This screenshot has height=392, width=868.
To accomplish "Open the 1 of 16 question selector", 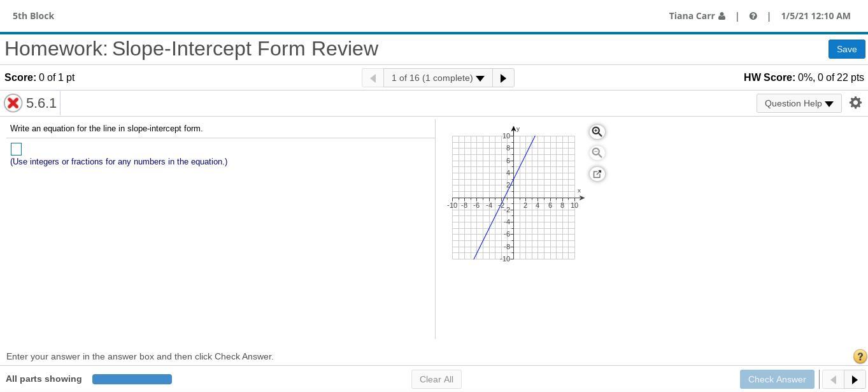I will tap(438, 78).
